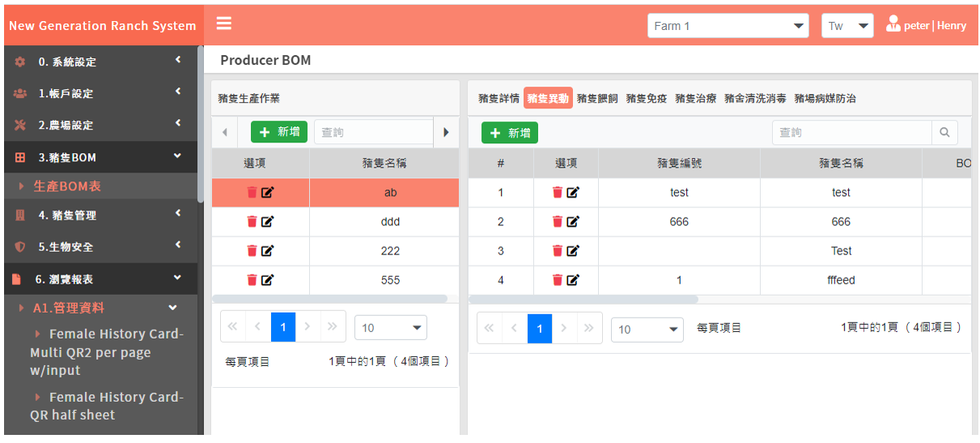Click the search magnifier icon in right panel
980x443 pixels.
[944, 132]
